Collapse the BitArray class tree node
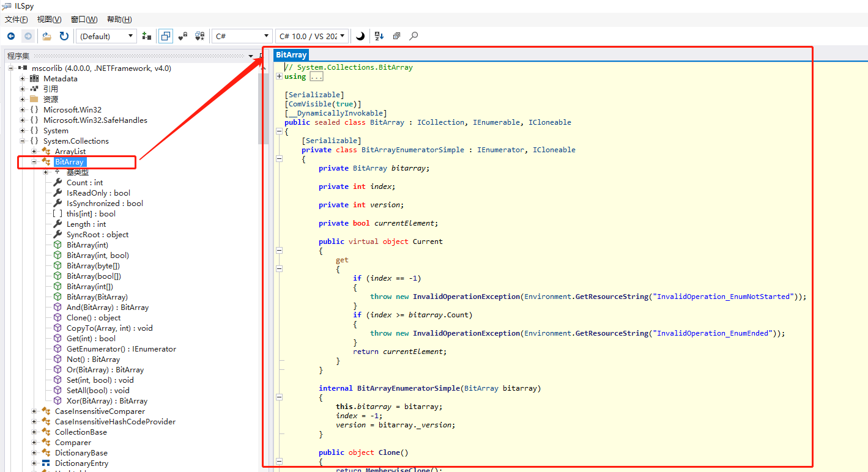 (34, 161)
